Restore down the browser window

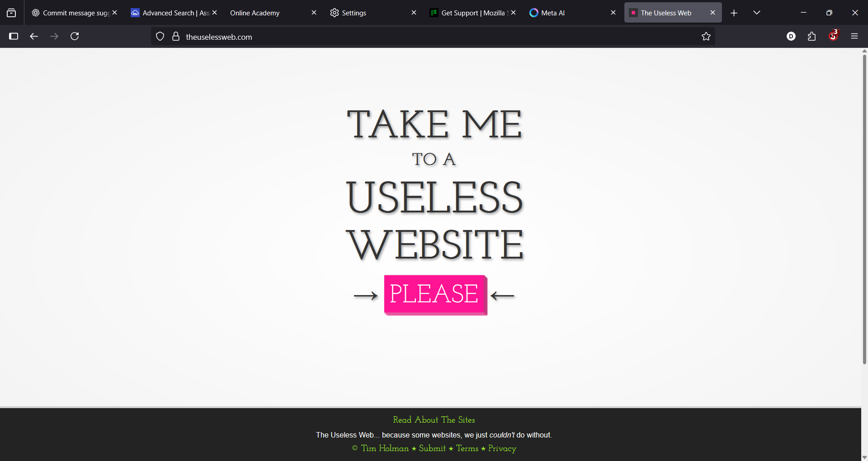tap(829, 13)
